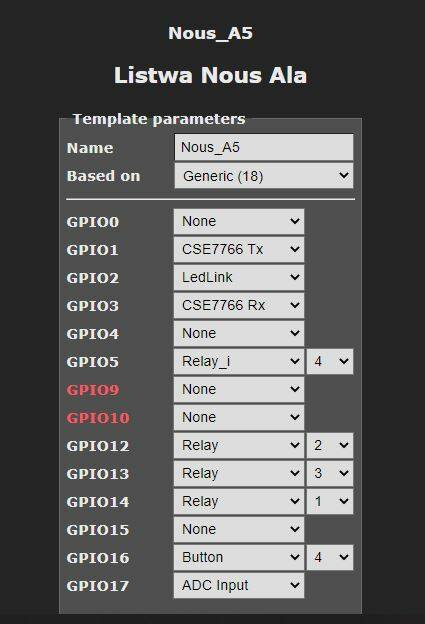Click the template Name input field
The width and height of the screenshot is (425, 624).
click(x=263, y=147)
